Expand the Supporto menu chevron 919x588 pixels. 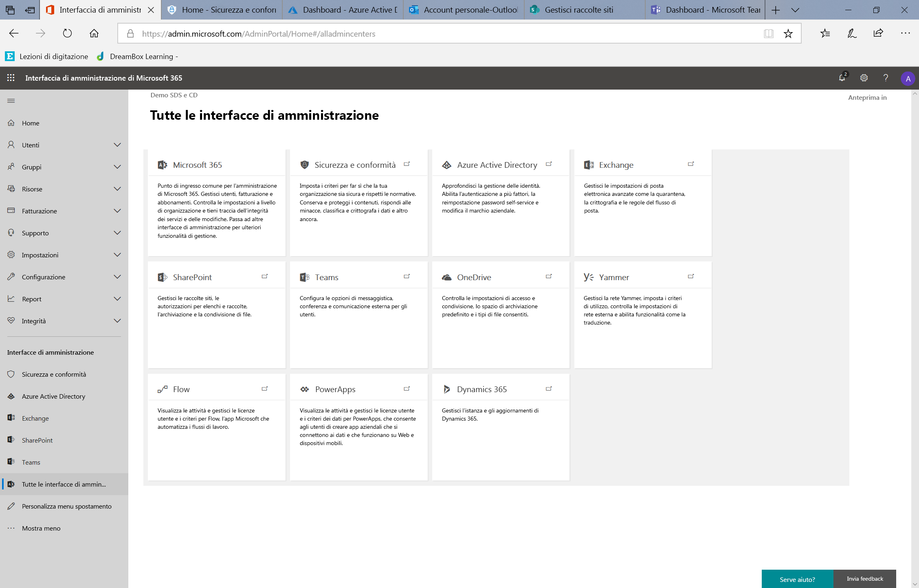tap(117, 233)
